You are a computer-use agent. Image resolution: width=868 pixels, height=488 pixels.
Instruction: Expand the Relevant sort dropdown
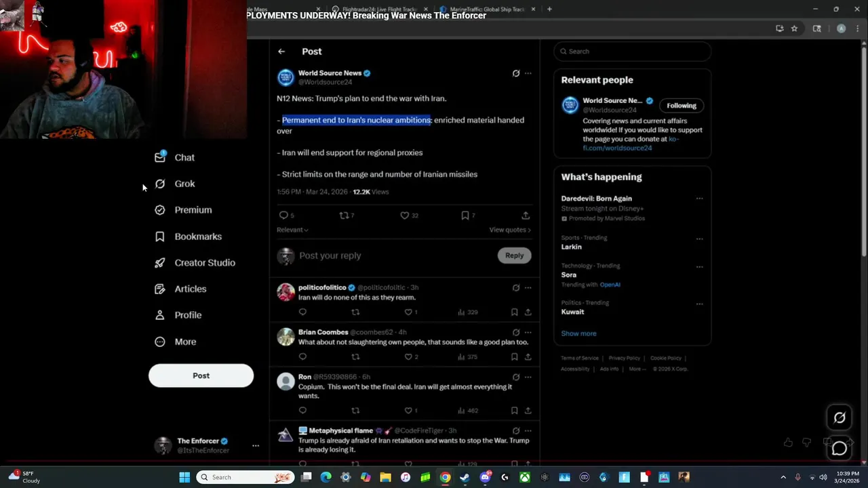pyautogui.click(x=292, y=230)
